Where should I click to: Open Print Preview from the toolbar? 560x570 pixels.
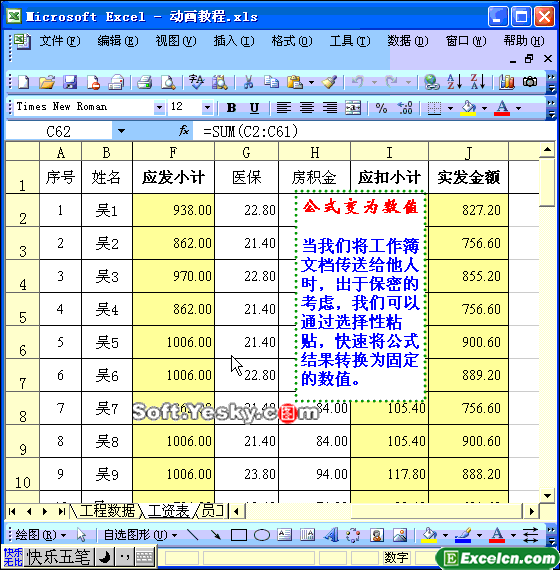tap(168, 82)
